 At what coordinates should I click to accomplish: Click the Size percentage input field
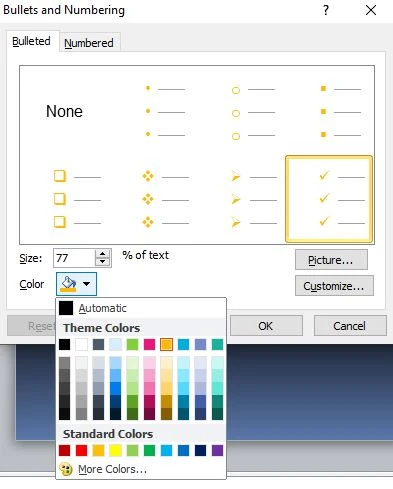(74, 258)
